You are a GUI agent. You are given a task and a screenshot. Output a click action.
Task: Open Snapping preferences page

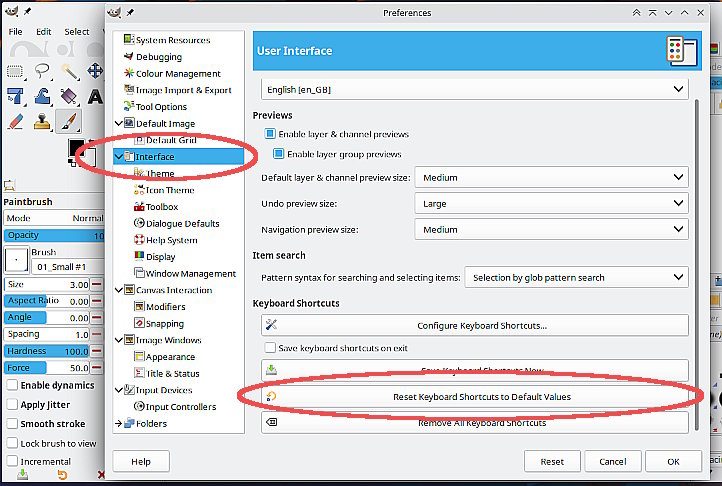(x=164, y=323)
